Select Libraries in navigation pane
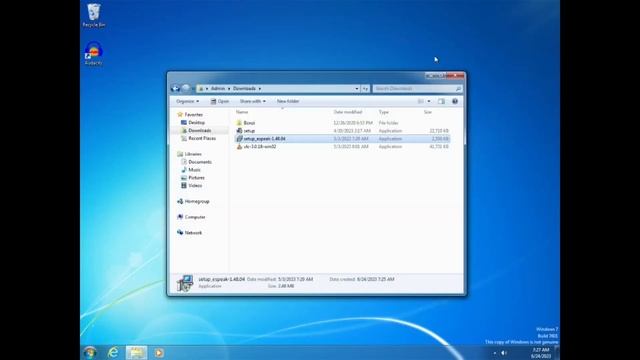Viewport: 640px width, 360px height. pyautogui.click(x=193, y=154)
